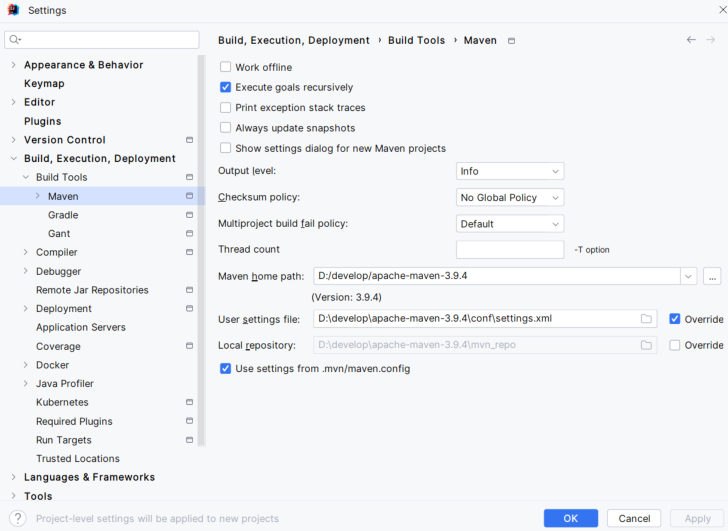Image resolution: width=728 pixels, height=531 pixels.
Task: Click Build, Execution, Deployment in the breadcrumb
Action: [294, 40]
